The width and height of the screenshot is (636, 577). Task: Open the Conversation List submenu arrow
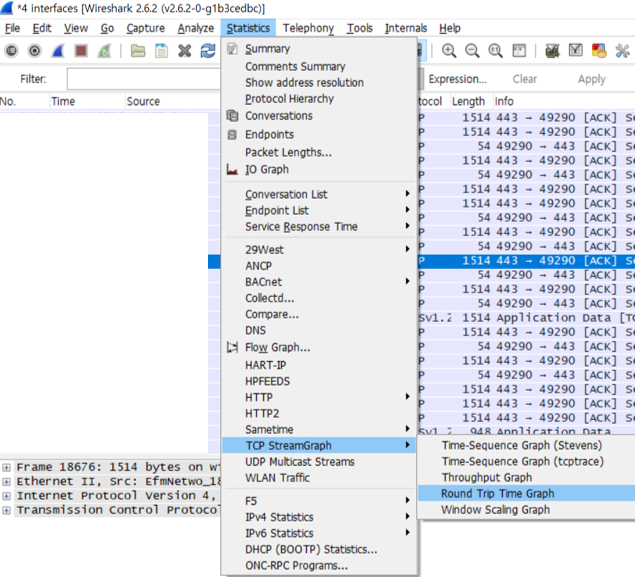click(x=408, y=194)
